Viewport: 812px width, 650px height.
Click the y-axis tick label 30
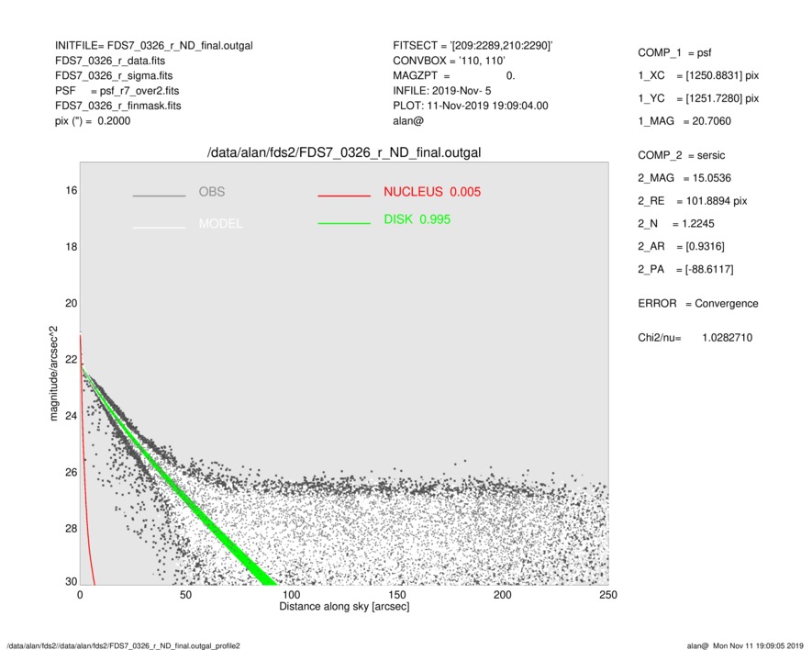pos(71,581)
